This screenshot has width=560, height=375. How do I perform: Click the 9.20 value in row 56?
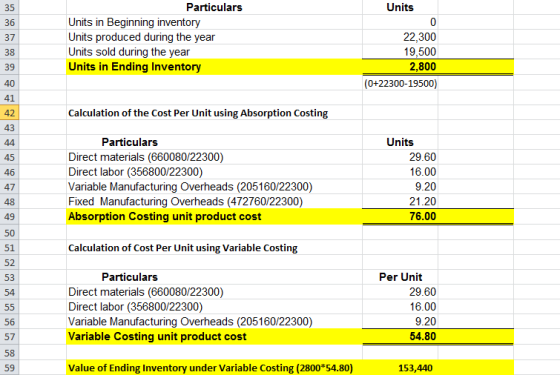coord(425,322)
